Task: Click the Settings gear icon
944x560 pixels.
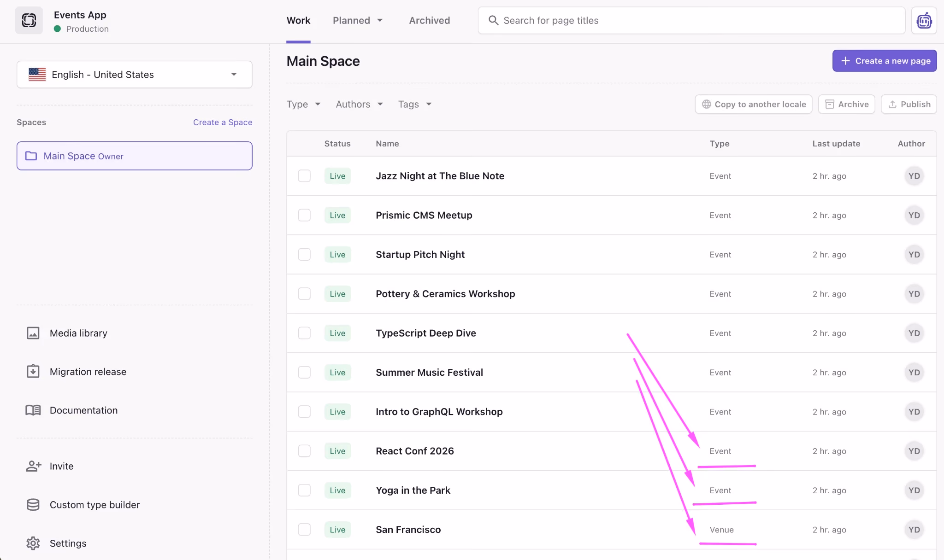Action: pos(33,543)
